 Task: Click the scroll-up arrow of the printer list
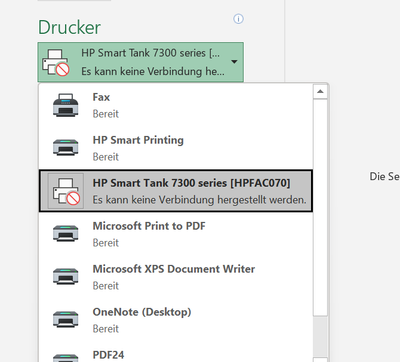pos(320,92)
